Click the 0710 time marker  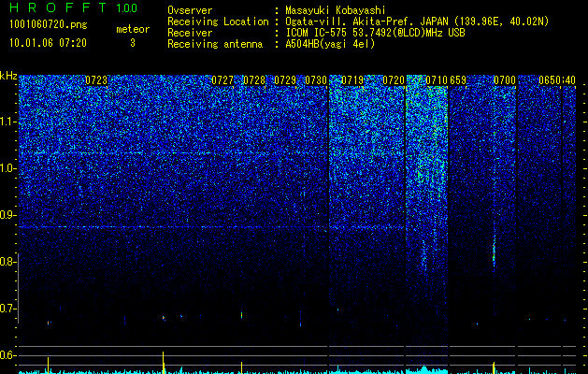point(437,80)
